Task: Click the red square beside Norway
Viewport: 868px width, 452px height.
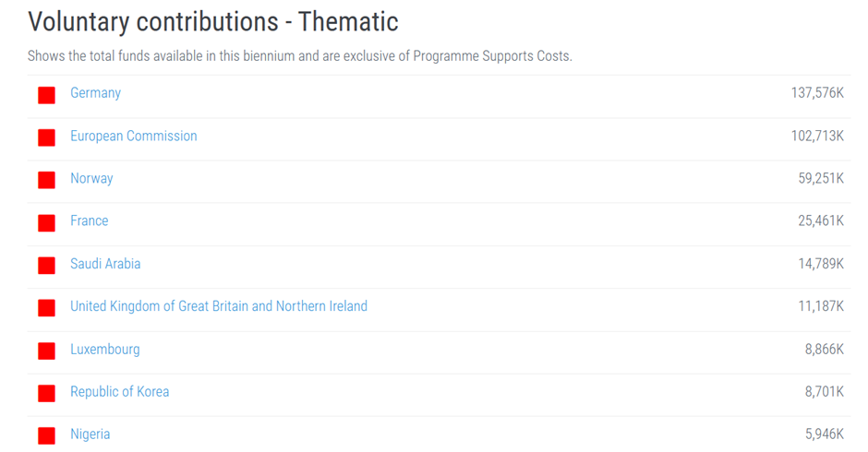Action: tap(46, 180)
